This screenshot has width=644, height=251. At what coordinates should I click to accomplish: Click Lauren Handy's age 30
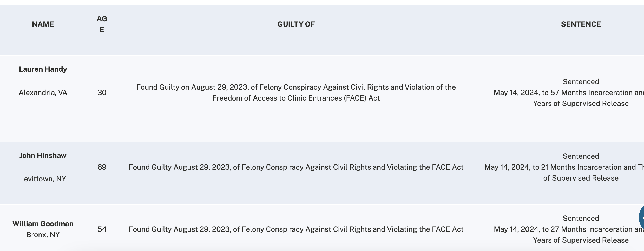[102, 93]
